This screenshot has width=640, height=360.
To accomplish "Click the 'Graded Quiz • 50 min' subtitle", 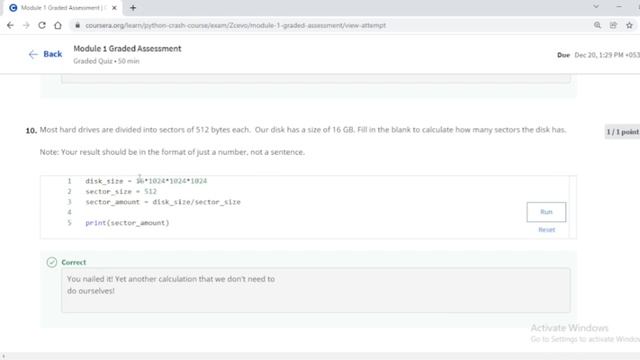I will tap(107, 61).
